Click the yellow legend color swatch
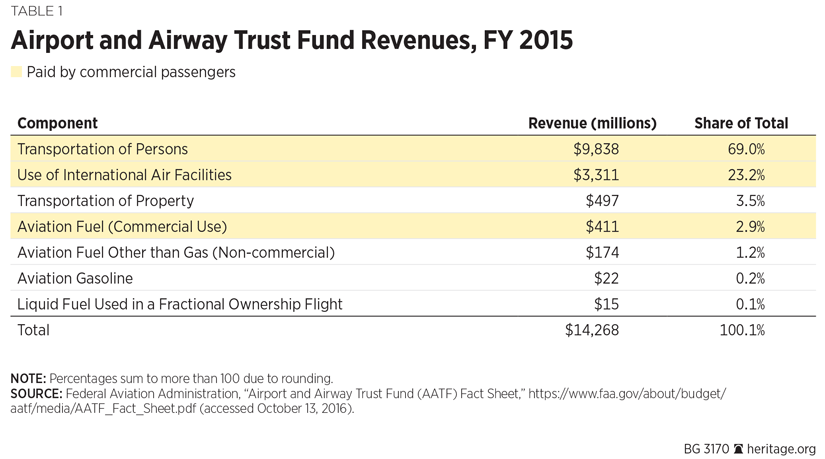 (x=15, y=73)
